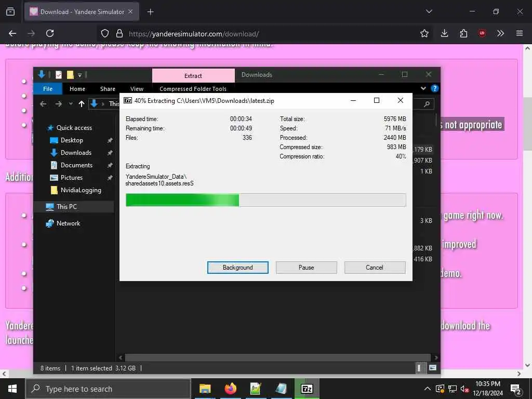This screenshot has height=399, width=532.
Task: Open the Windows Start menu
Action: tap(12, 389)
